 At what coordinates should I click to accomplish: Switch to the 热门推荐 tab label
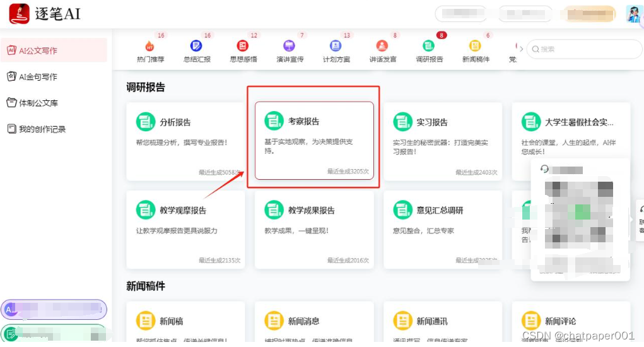pos(150,59)
